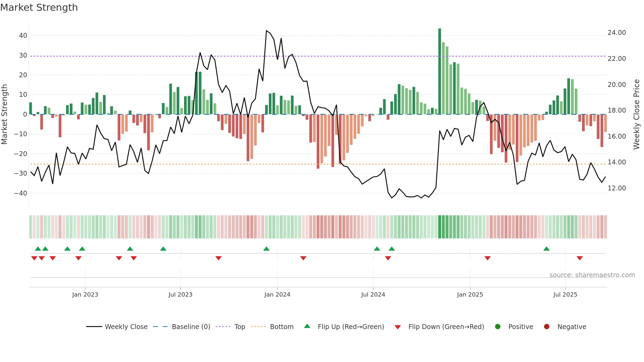Click the last flip down marker after Jul 2025
The height and width of the screenshot is (362, 644).
tap(580, 258)
